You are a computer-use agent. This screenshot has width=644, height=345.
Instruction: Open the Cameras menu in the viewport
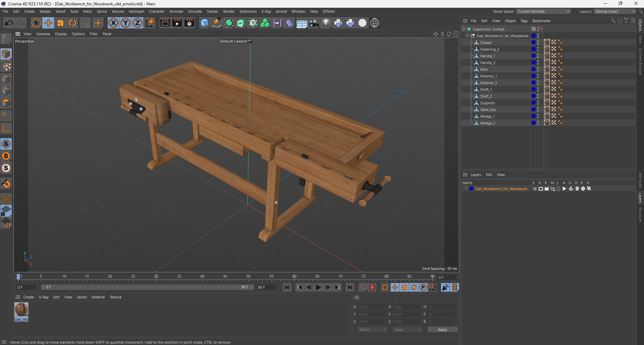pos(43,34)
